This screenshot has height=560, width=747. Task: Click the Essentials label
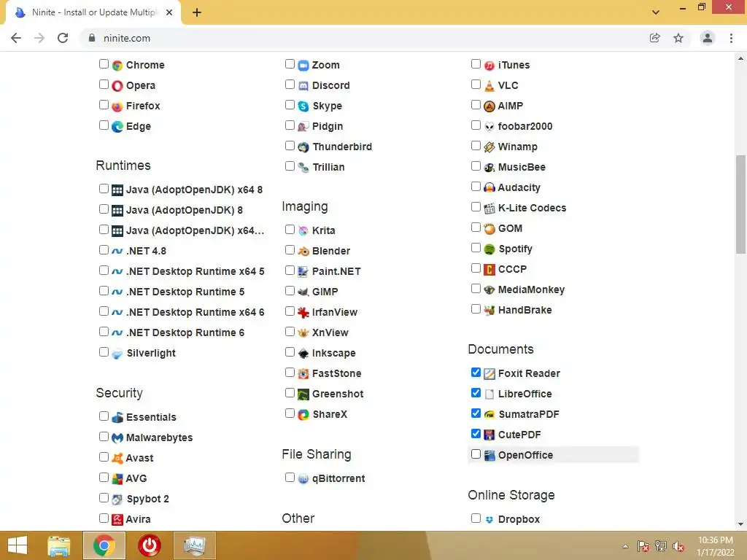tap(151, 417)
